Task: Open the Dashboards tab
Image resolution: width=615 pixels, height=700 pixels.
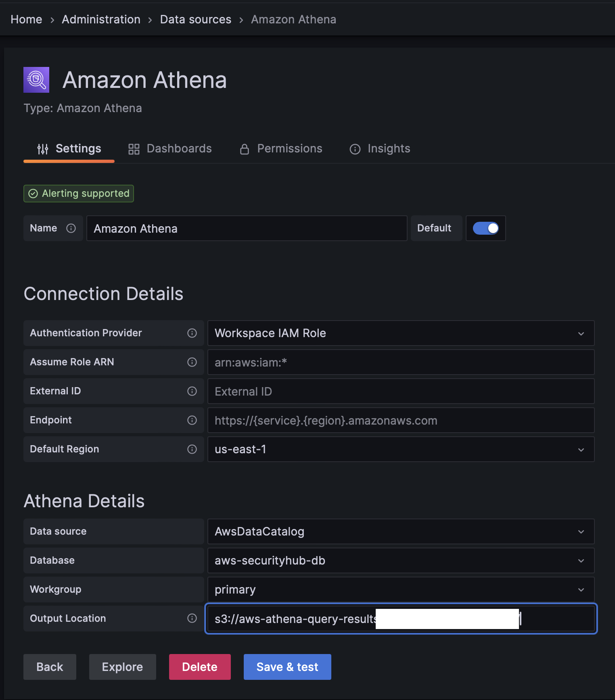Action: [170, 149]
